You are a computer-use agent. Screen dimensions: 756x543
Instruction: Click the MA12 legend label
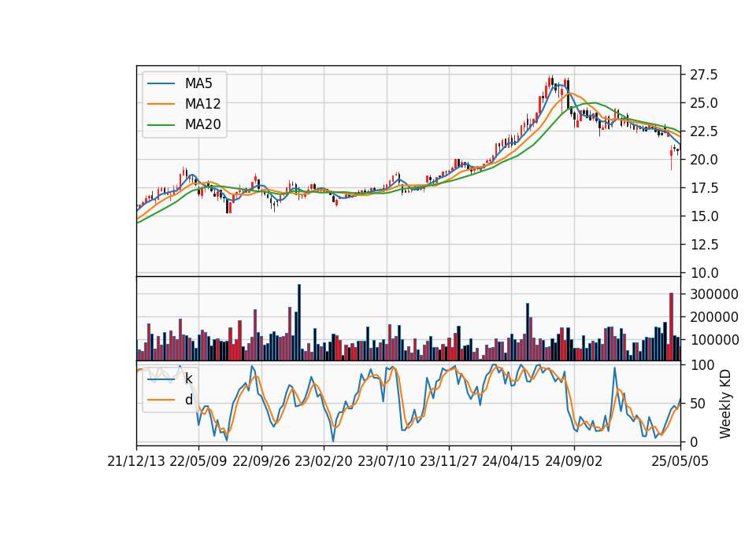(202, 104)
